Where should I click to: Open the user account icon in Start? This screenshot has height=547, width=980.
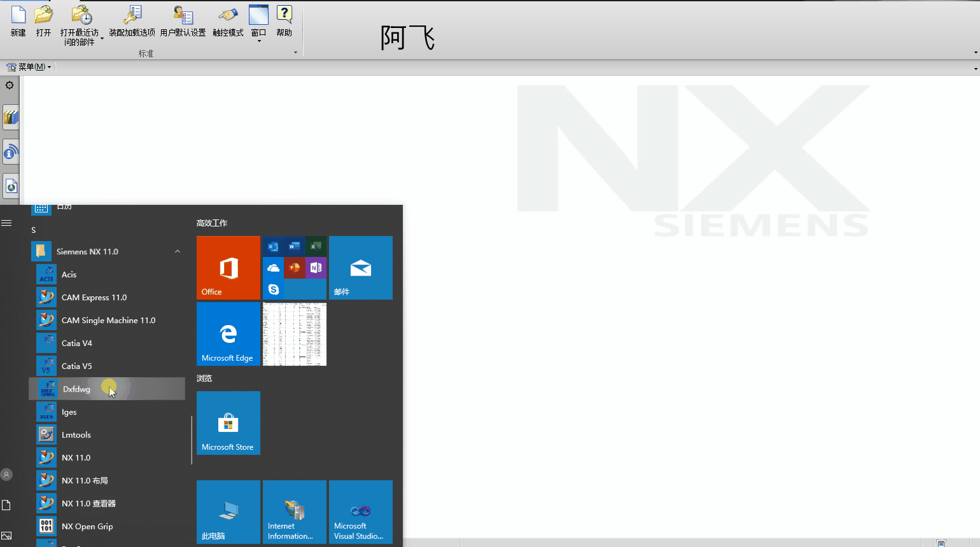click(x=6, y=474)
